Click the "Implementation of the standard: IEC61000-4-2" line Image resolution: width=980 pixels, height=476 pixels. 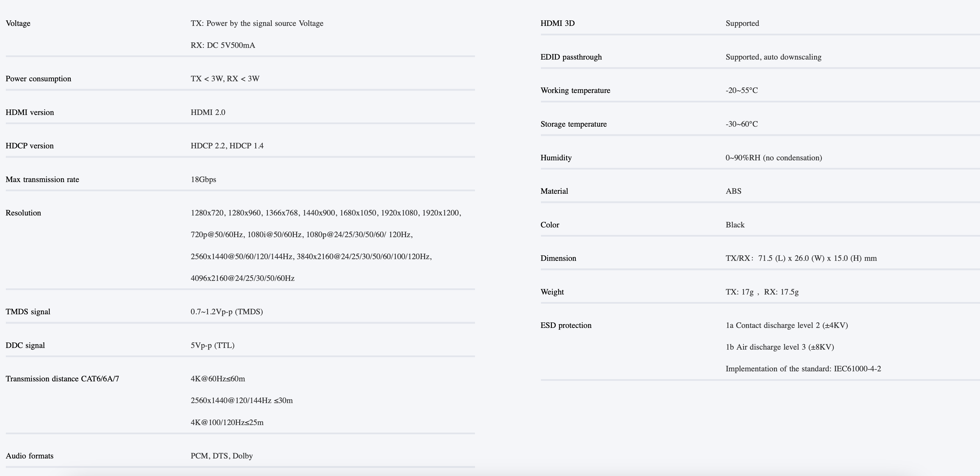pos(803,369)
